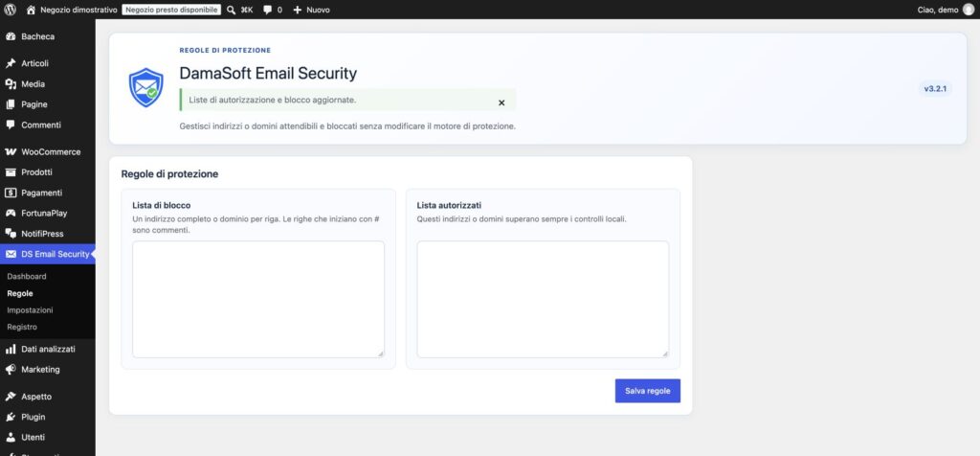Click the Regole di protezione section heading

click(169, 174)
